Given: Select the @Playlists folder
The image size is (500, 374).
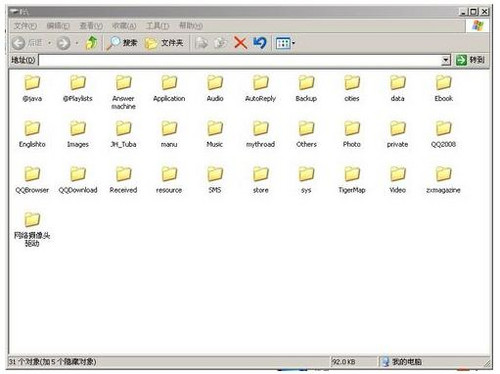Looking at the screenshot, I should 78,88.
